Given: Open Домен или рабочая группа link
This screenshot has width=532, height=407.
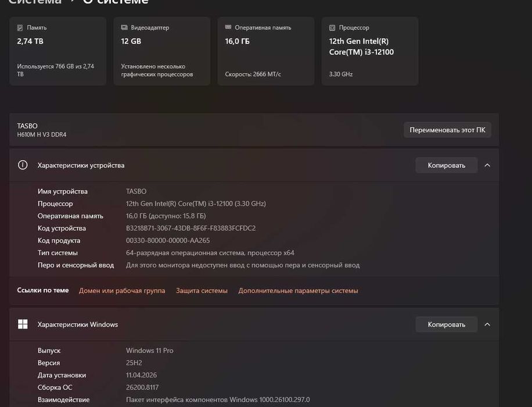Looking at the screenshot, I should (122, 291).
